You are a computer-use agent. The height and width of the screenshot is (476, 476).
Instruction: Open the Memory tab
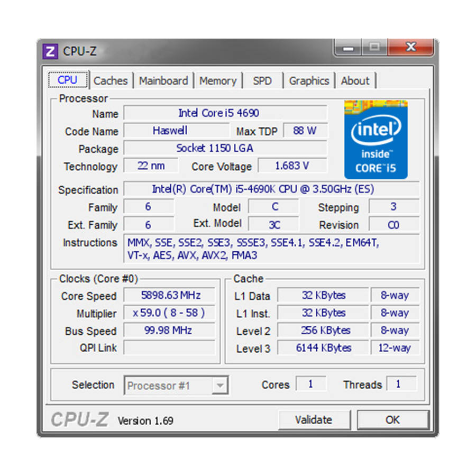(218, 81)
